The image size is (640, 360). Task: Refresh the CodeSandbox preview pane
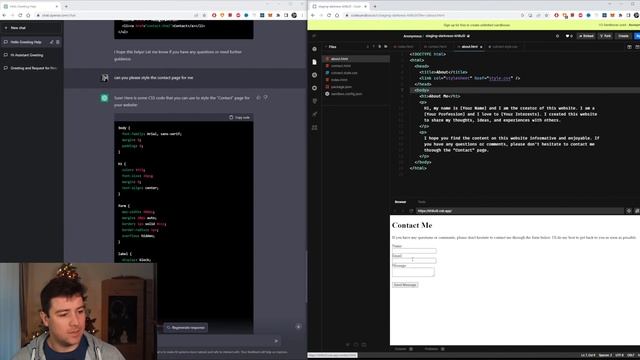coord(411,211)
